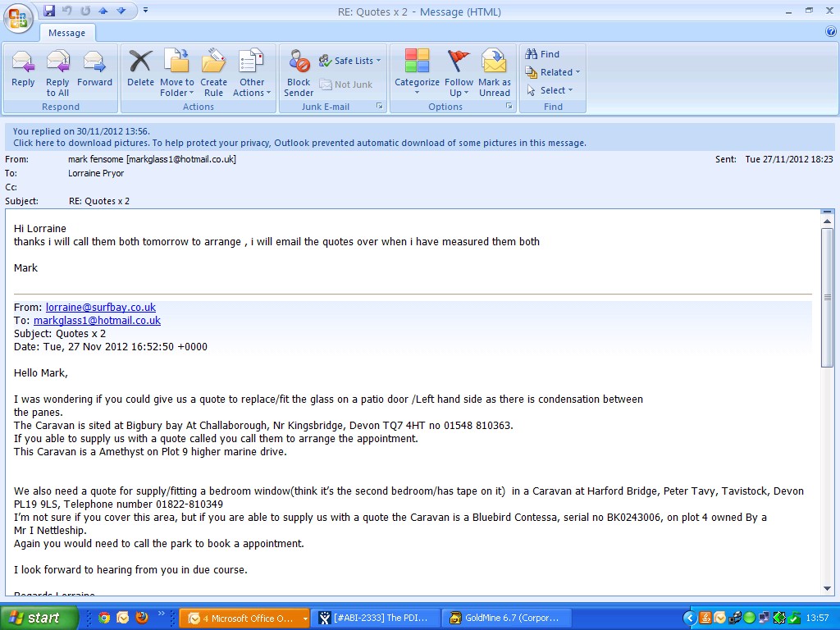Open the Windows Start menu
The image size is (840, 630).
click(39, 619)
